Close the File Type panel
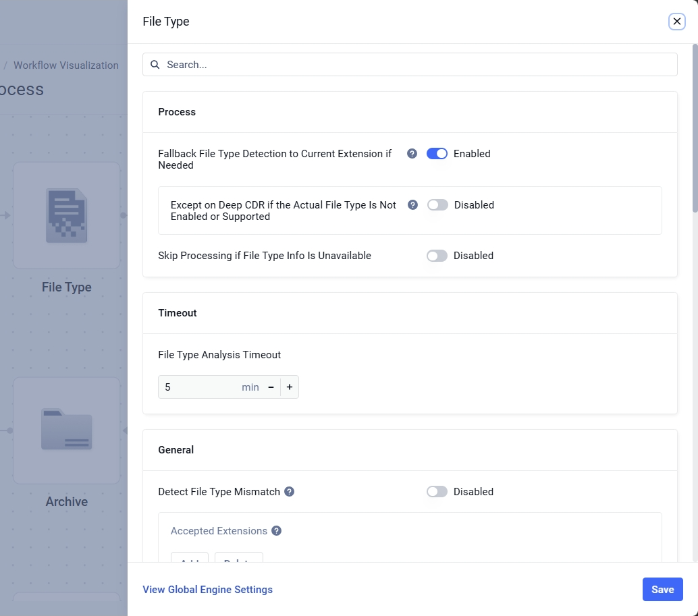 tap(676, 22)
